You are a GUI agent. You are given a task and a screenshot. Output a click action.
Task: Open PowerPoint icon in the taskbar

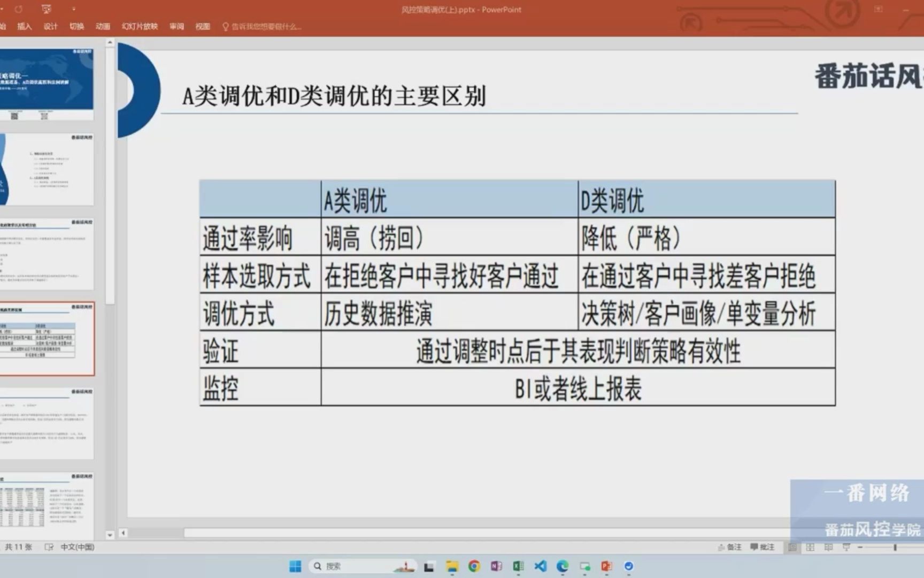tap(605, 566)
